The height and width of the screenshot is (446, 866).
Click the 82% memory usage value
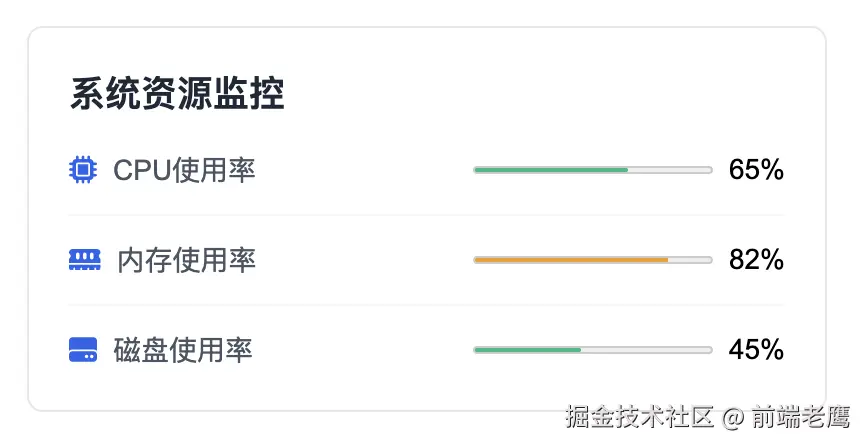756,260
